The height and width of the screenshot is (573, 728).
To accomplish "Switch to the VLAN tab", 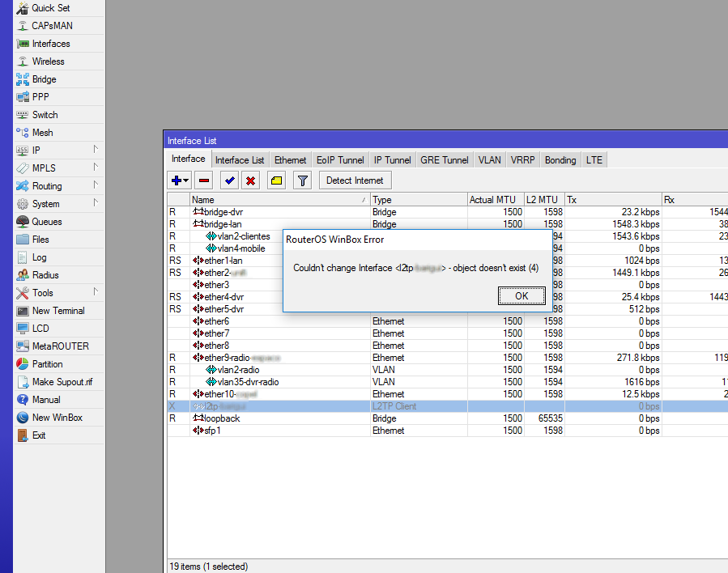I will [489, 160].
